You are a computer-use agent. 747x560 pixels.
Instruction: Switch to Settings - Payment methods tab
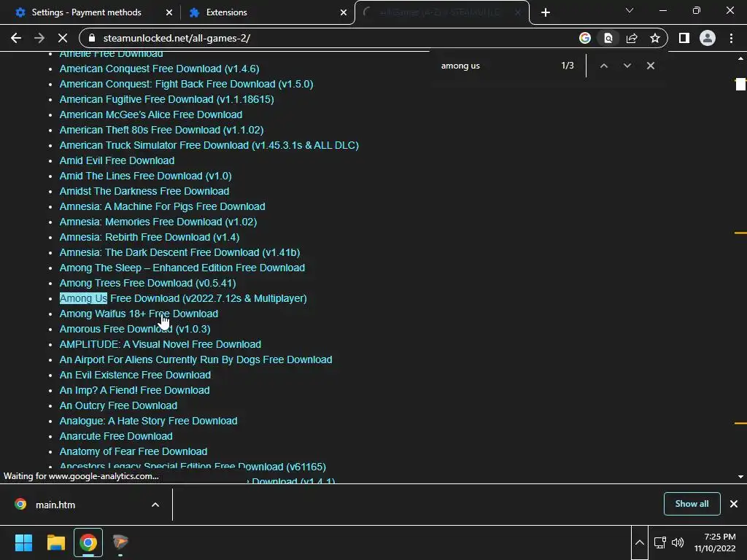tap(86, 12)
